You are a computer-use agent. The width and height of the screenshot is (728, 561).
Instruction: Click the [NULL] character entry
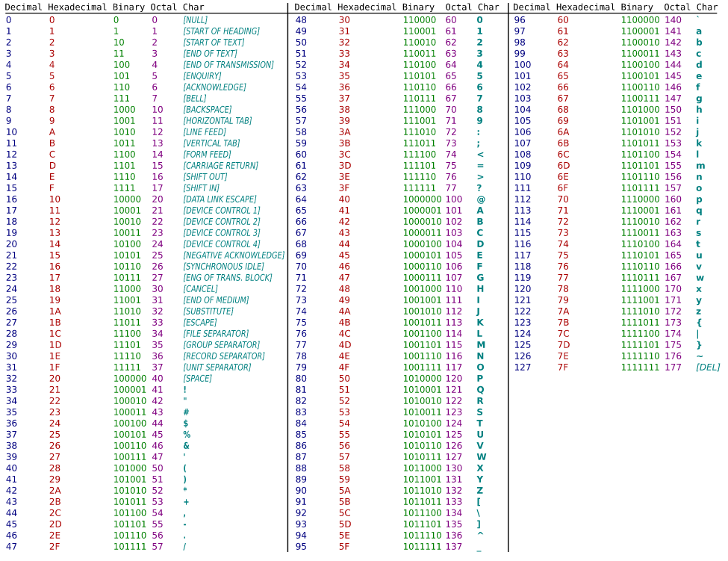coord(195,20)
